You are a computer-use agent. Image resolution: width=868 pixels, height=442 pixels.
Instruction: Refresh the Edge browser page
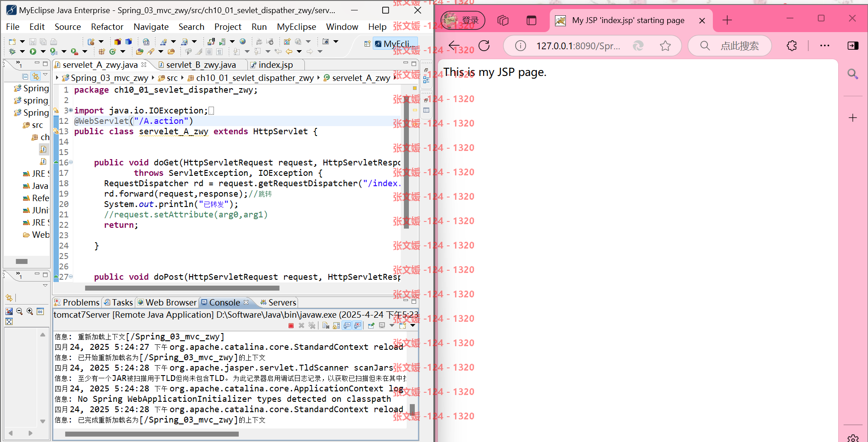(484, 46)
